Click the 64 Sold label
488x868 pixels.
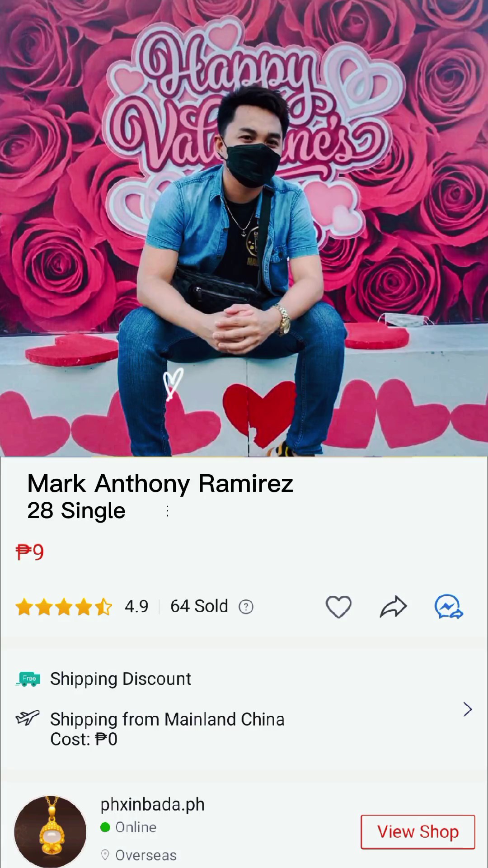[199, 606]
